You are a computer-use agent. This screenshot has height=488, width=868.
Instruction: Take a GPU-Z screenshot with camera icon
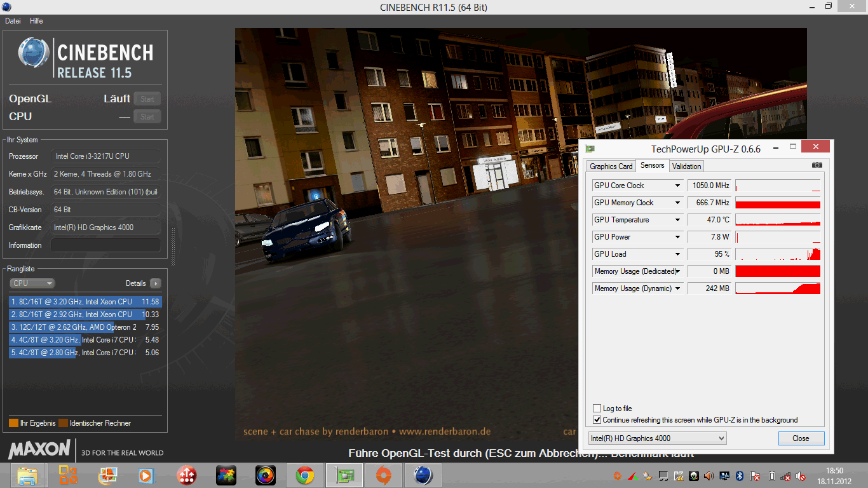click(x=817, y=165)
